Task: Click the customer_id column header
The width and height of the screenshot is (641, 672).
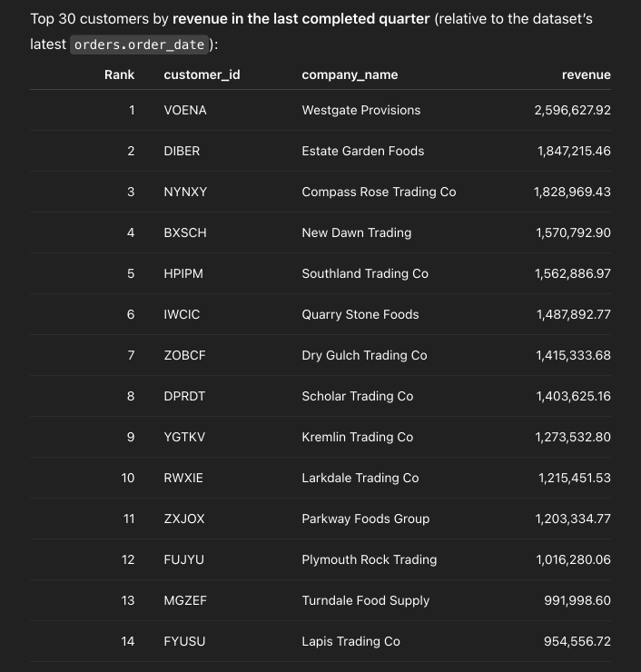Action: point(202,74)
